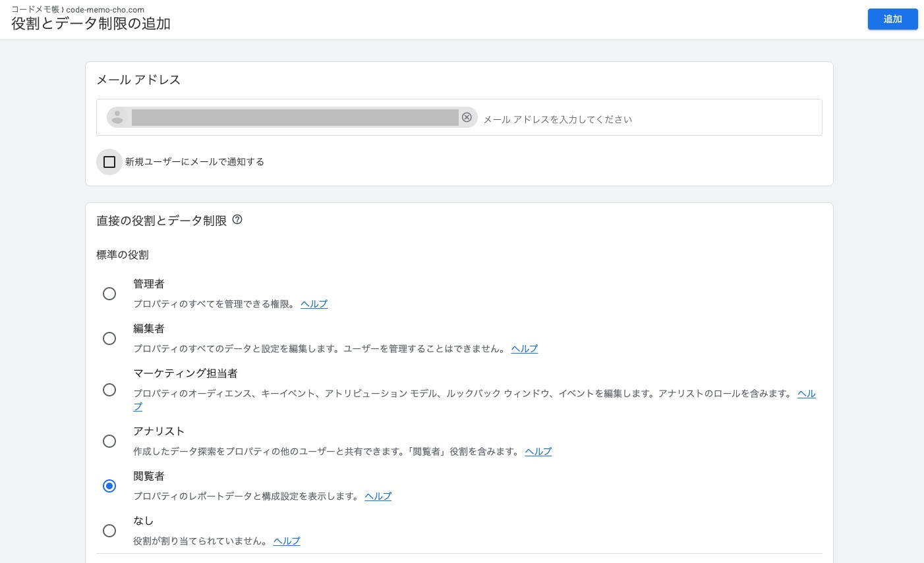Viewport: 924px width, 563px height.
Task: Open help icon beside 直接の役割とデータ制限
Action: tap(237, 220)
